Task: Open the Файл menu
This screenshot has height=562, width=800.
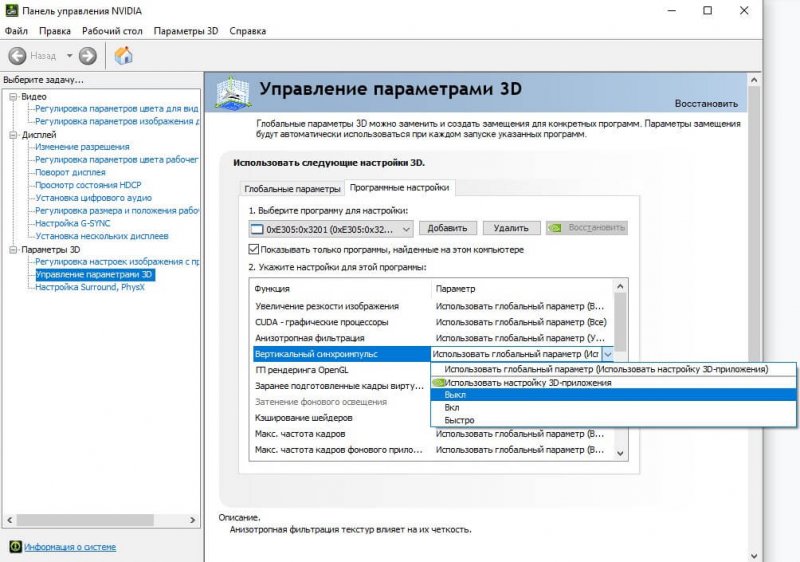Action: pos(16,31)
